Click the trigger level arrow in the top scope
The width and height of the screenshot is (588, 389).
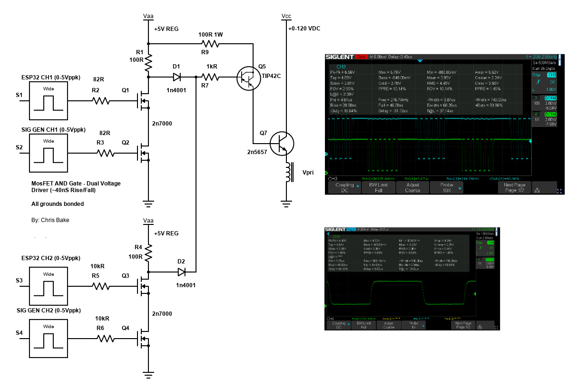coord(530,140)
